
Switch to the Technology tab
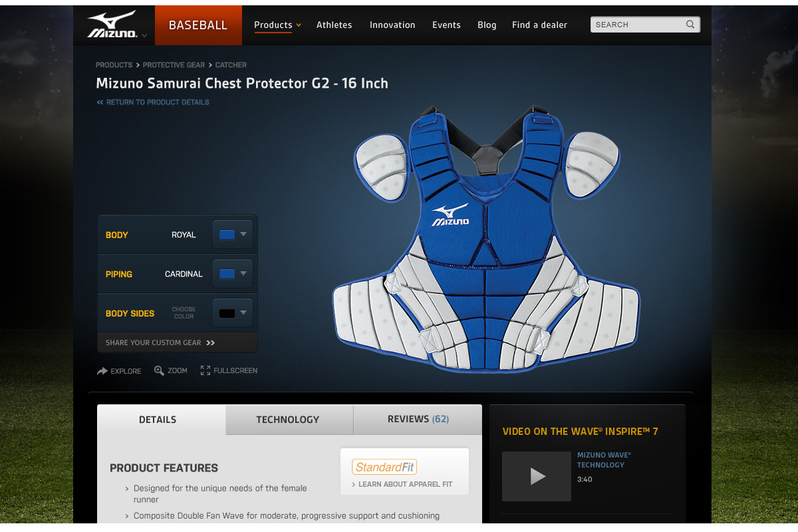tap(289, 420)
